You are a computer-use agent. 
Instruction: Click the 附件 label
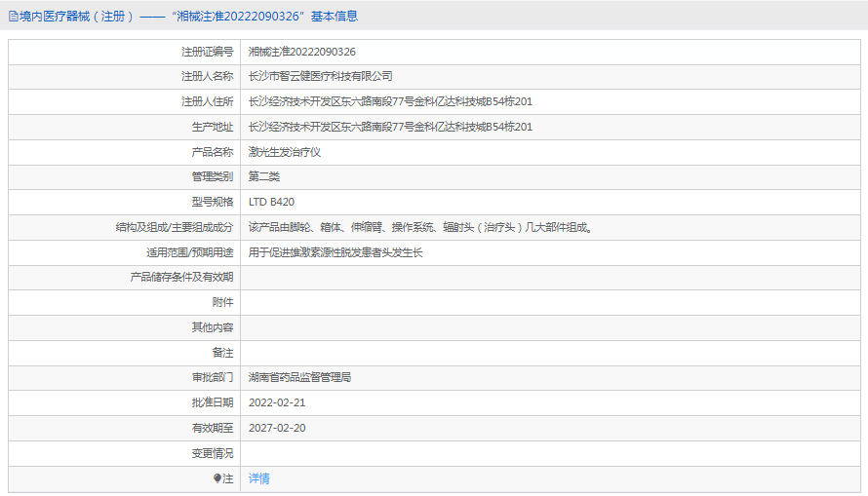(223, 302)
